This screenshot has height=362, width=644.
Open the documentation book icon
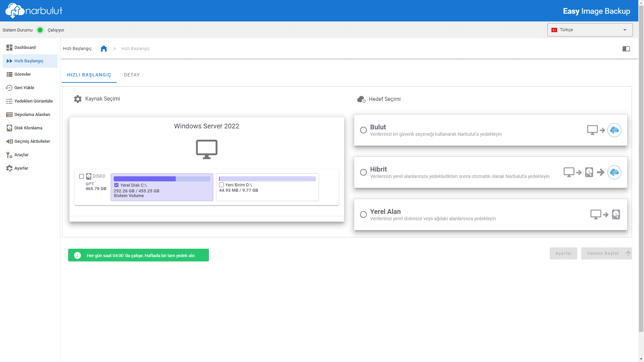pyautogui.click(x=626, y=49)
